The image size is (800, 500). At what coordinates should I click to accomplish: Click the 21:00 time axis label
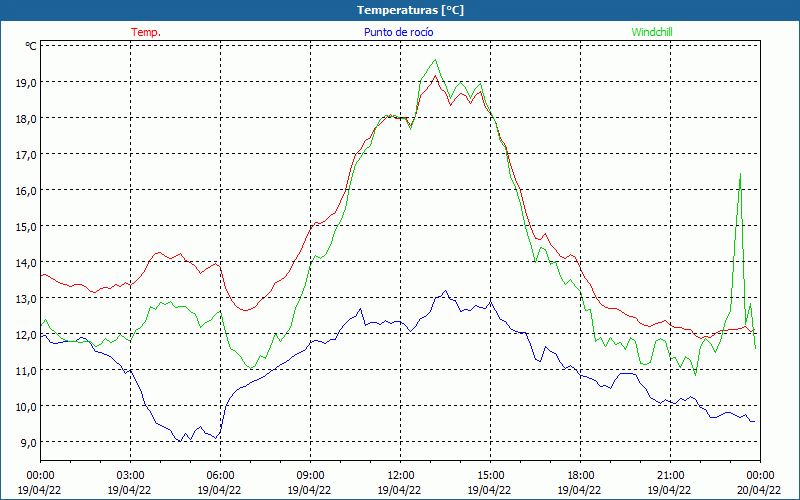click(x=670, y=476)
